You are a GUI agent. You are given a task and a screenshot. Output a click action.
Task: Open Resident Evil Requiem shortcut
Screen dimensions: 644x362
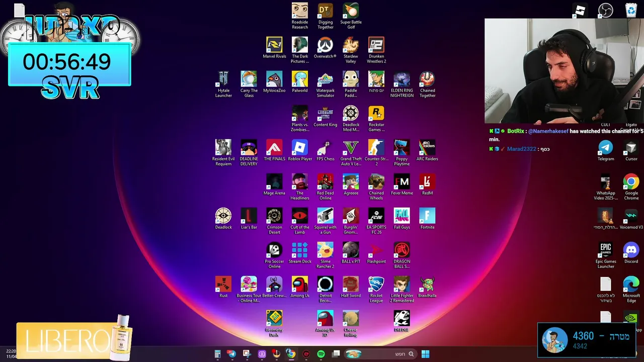(223, 153)
